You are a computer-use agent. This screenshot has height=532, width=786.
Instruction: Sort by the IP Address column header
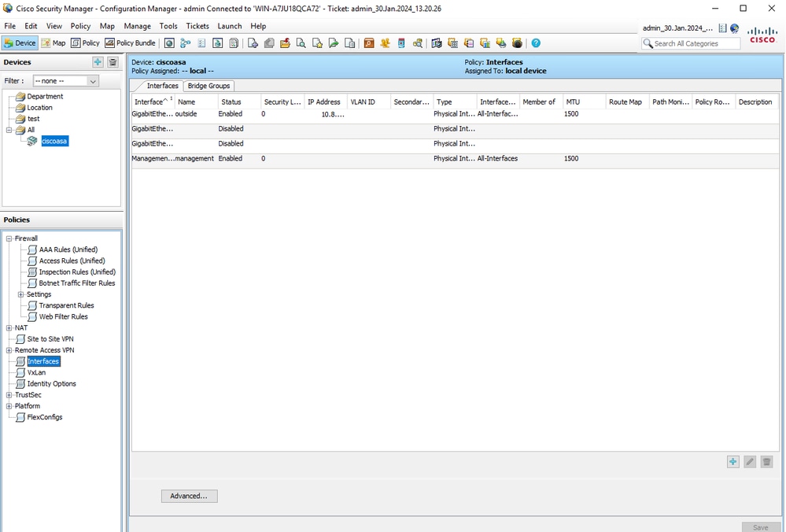[x=324, y=102]
